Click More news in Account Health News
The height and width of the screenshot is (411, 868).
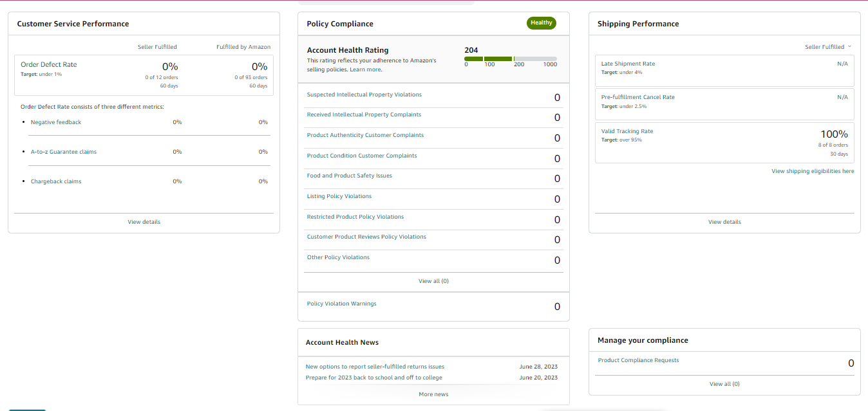pyautogui.click(x=433, y=394)
